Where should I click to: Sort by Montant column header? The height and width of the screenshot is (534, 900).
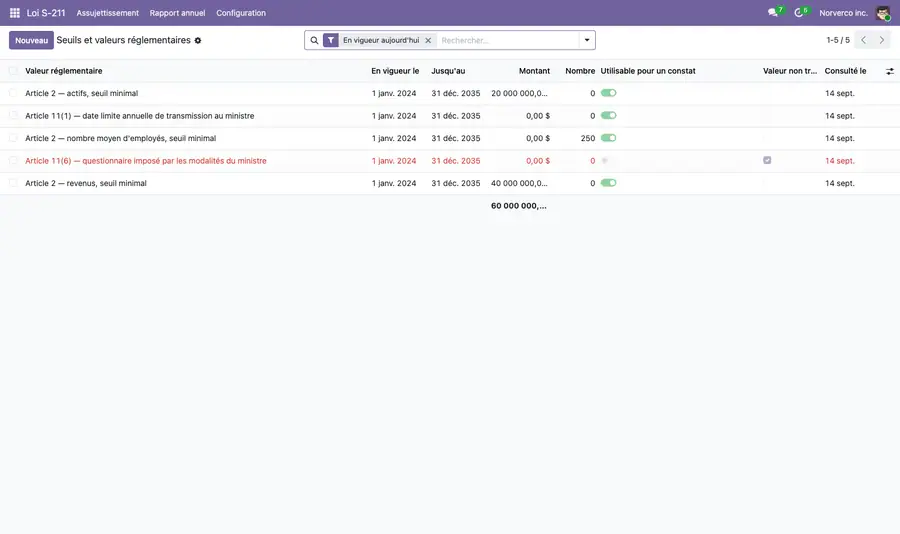click(x=534, y=71)
